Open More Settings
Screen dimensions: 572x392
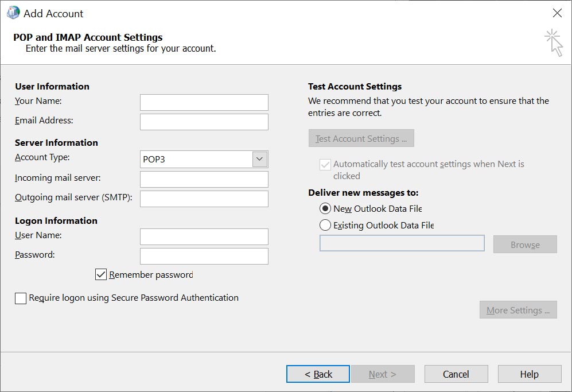pyautogui.click(x=518, y=310)
